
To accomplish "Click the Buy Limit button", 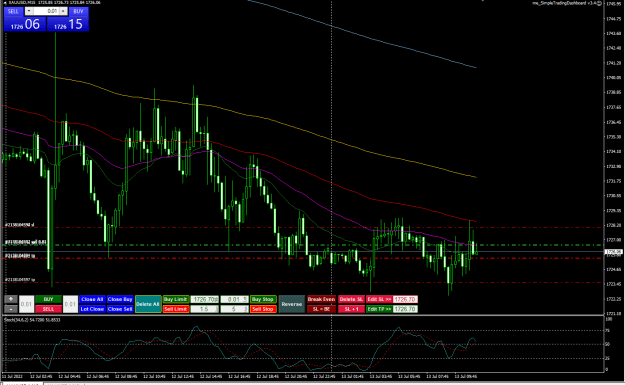I will click(x=175, y=299).
